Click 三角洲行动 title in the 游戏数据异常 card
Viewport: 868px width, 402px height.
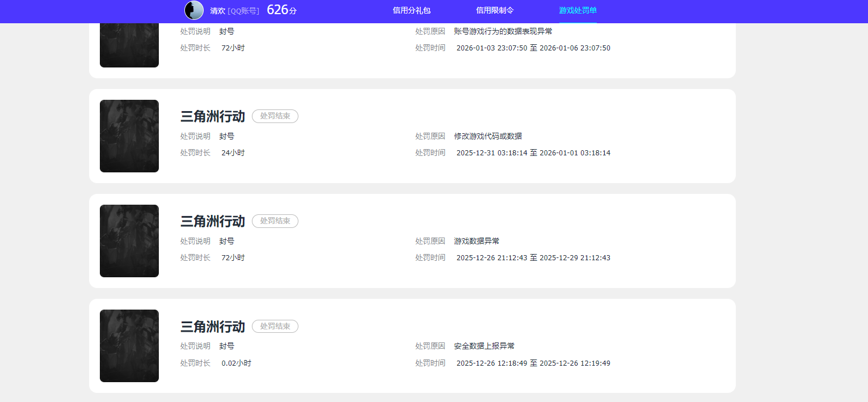coord(213,221)
